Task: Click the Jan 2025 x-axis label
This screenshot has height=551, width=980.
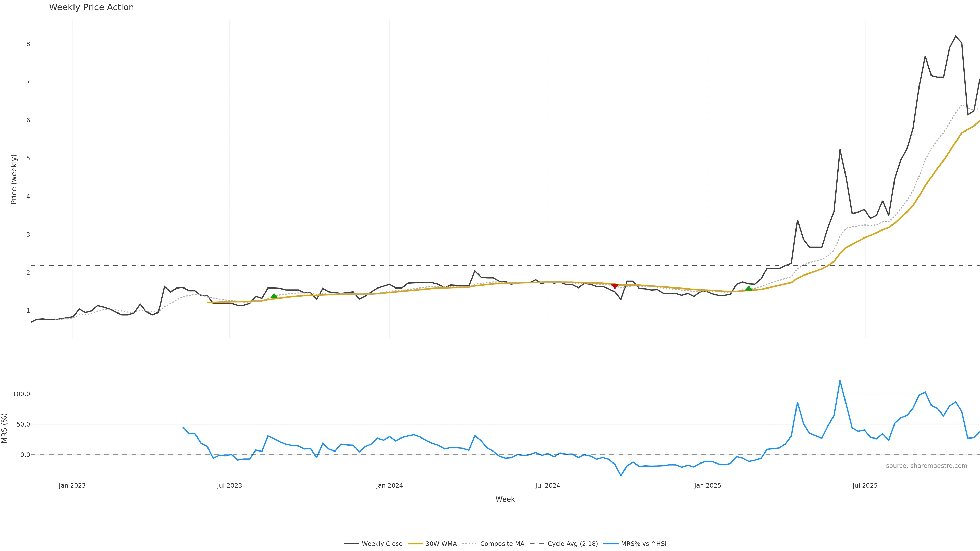Action: [708, 486]
